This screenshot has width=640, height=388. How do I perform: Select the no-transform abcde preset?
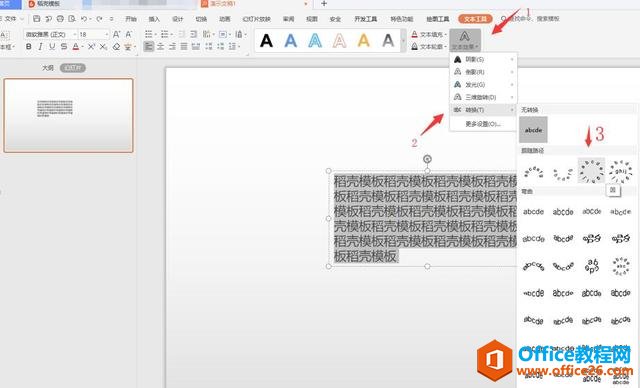(533, 130)
